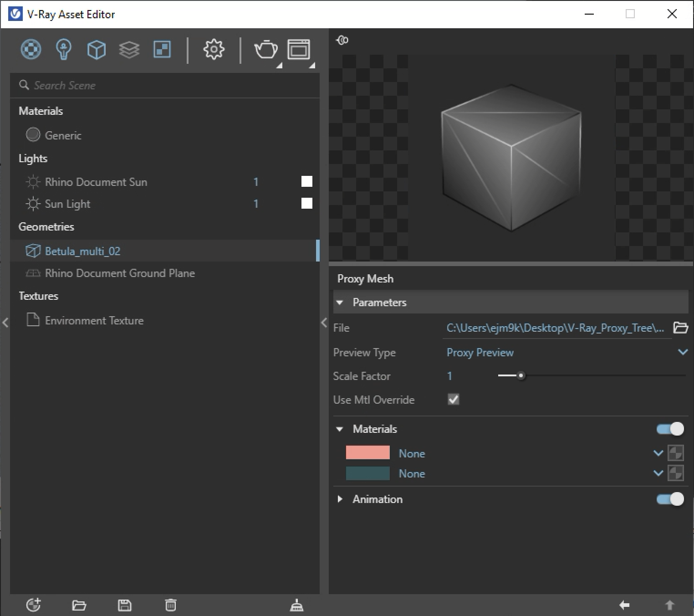Click the Search Scene field
The height and width of the screenshot is (616, 694).
point(165,85)
